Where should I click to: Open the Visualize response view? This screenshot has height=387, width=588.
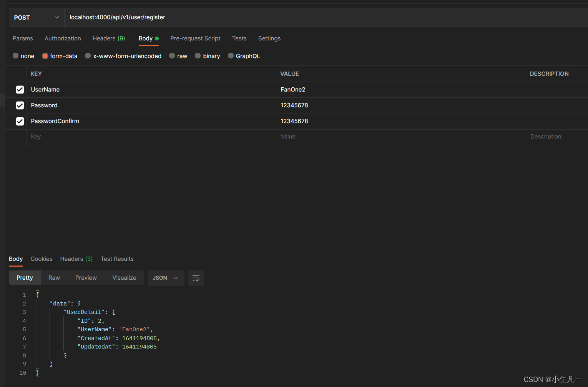124,278
